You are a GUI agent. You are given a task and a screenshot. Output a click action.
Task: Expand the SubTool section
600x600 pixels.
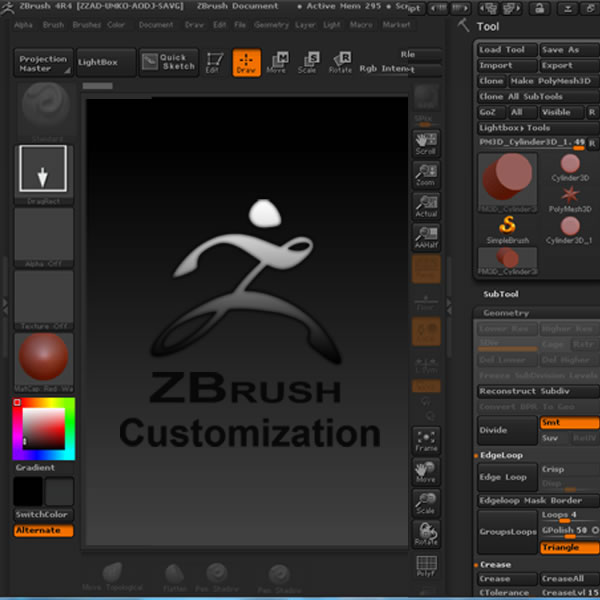(501, 294)
